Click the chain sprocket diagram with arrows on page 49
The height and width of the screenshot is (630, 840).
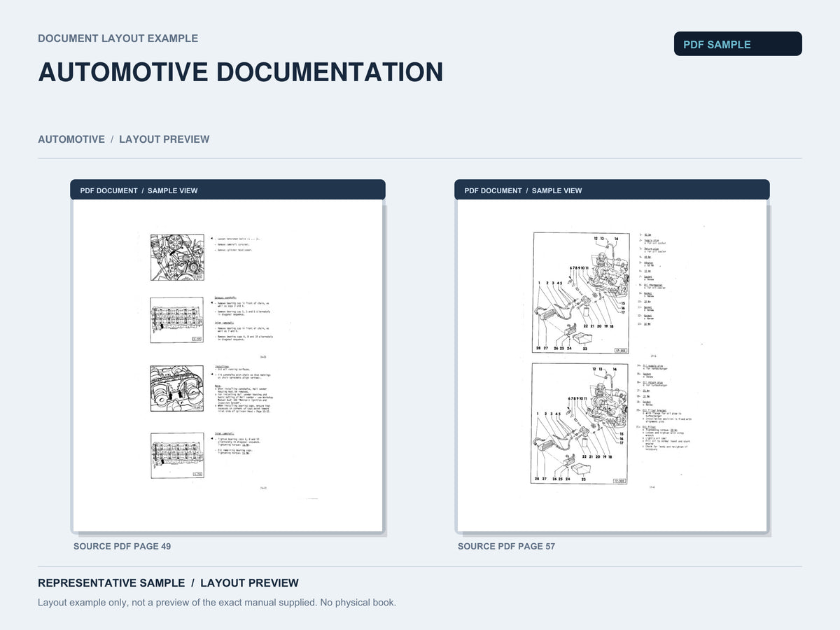(177, 388)
